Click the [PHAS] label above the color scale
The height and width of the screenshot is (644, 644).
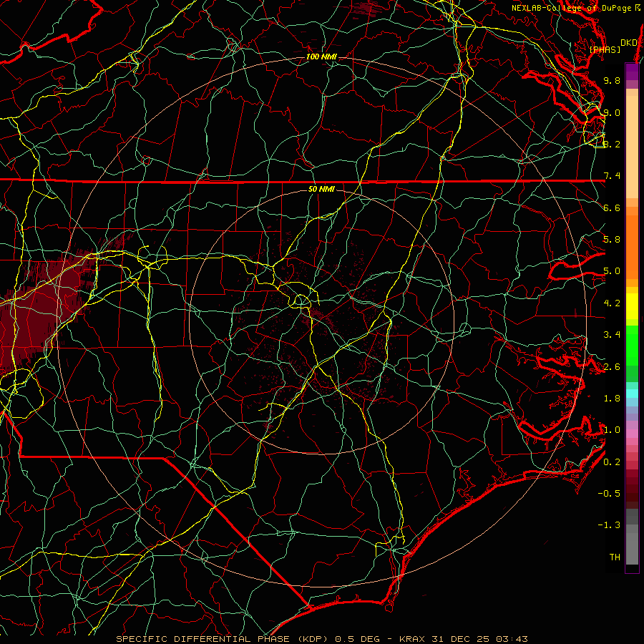click(605, 50)
